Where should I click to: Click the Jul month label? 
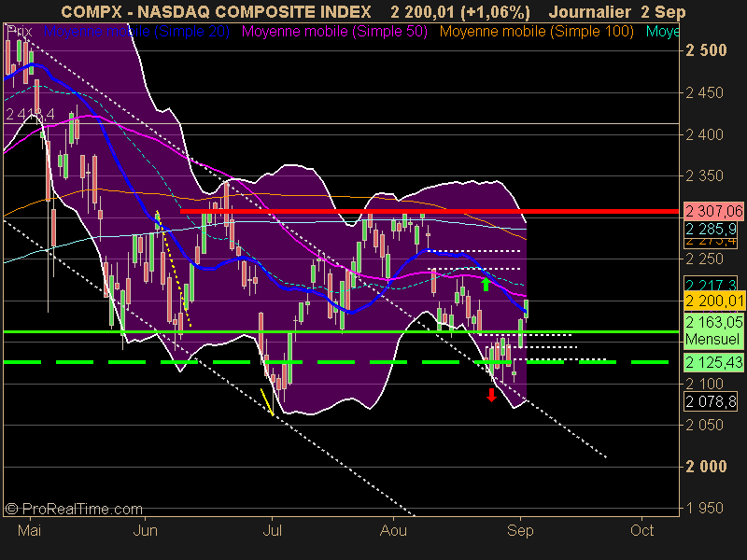coord(272,530)
